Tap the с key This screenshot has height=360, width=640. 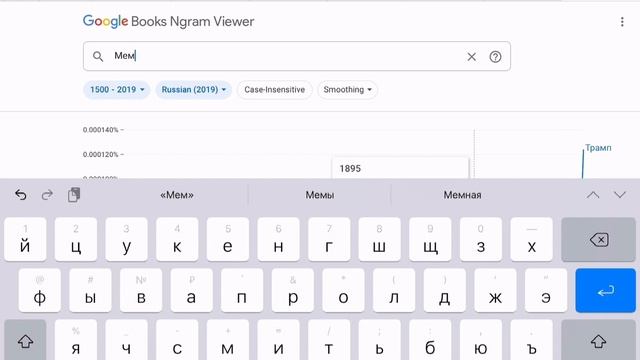177,340
